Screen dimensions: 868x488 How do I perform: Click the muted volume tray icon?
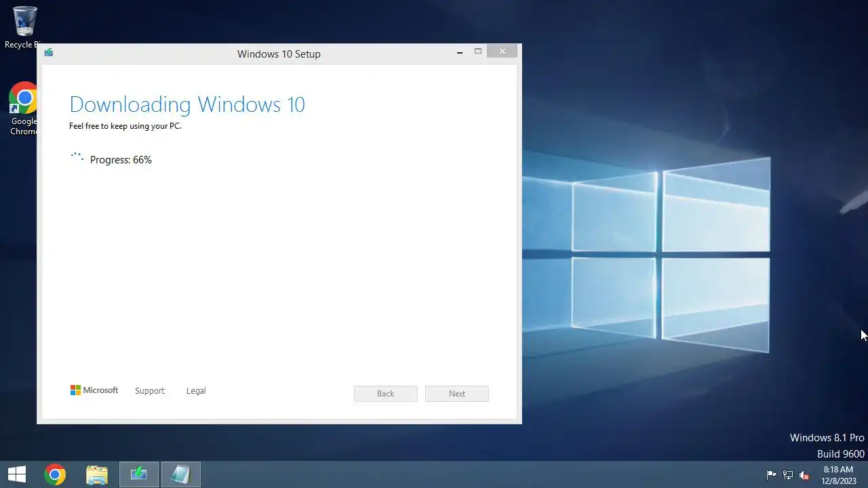pyautogui.click(x=805, y=475)
